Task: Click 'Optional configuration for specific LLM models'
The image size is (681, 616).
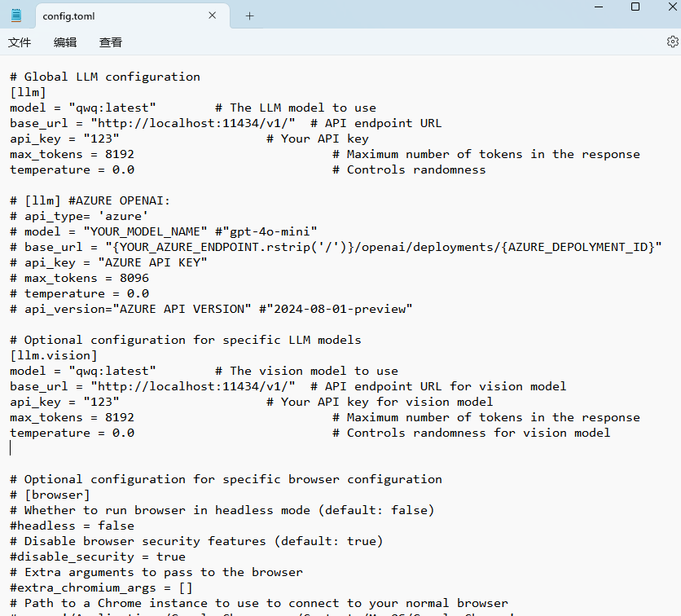Action: click(193, 340)
